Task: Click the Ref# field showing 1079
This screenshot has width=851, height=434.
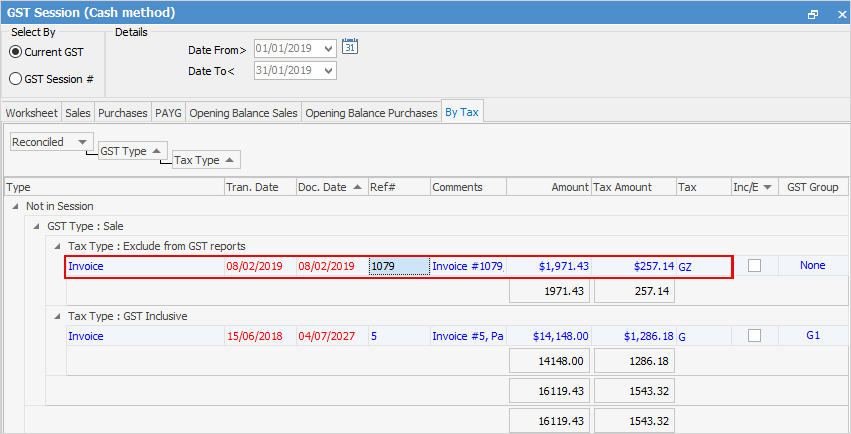Action: (399, 266)
